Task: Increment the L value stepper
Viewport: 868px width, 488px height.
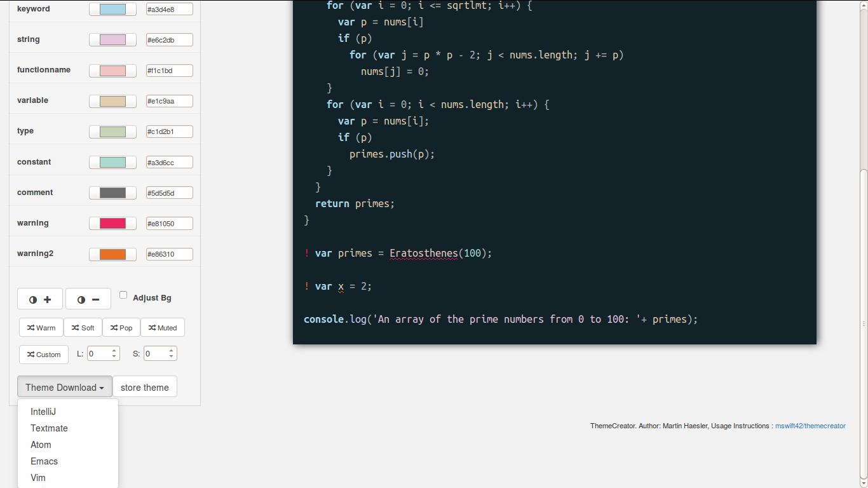Action: coord(114,349)
